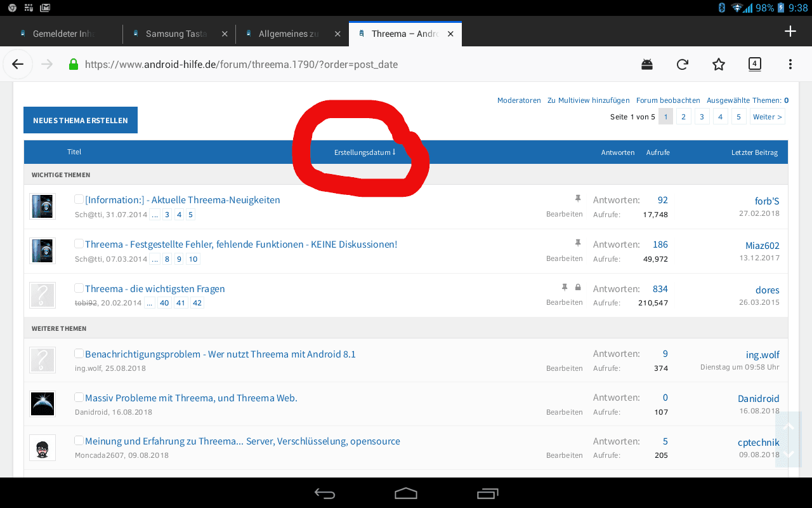This screenshot has width=812, height=508.
Task: Go to page 2 of thread list
Action: (683, 117)
